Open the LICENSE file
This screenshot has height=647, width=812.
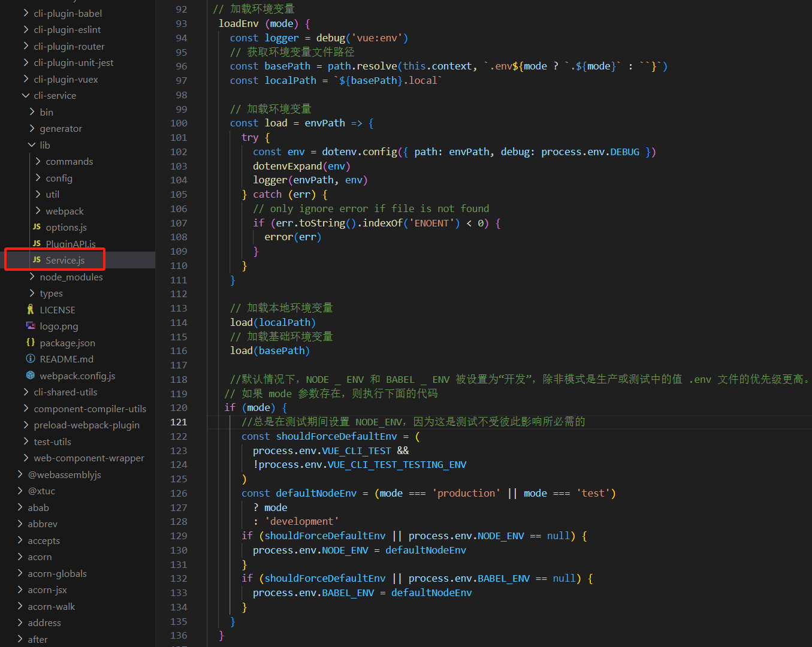pyautogui.click(x=58, y=310)
